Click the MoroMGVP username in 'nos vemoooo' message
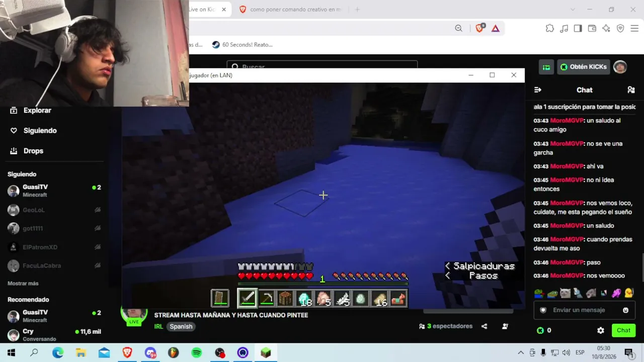The width and height of the screenshot is (644, 362). [x=567, y=276]
